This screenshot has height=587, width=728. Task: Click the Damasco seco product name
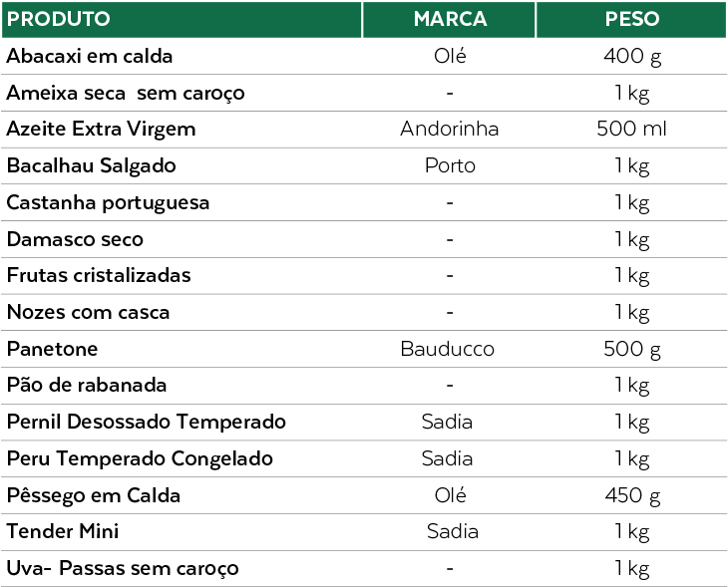point(75,239)
